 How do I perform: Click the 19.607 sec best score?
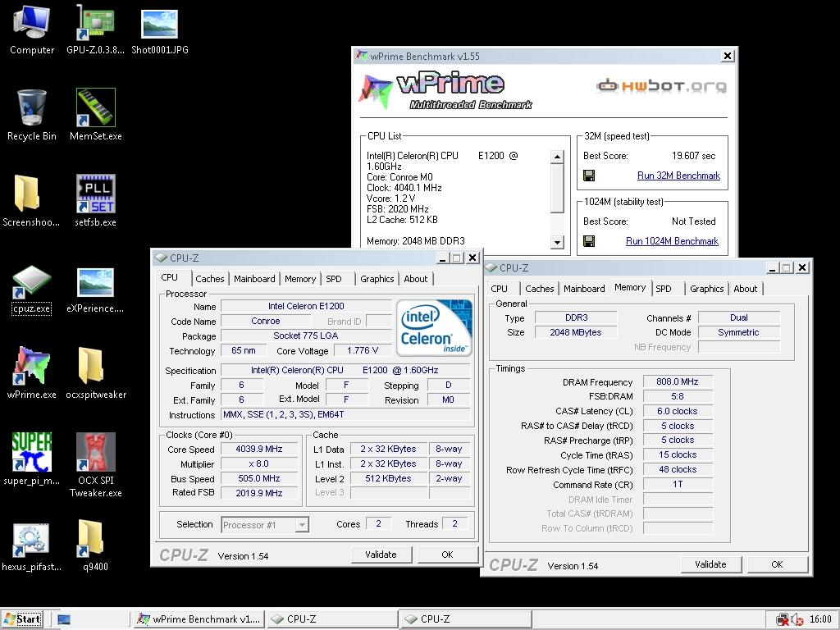[x=693, y=156]
